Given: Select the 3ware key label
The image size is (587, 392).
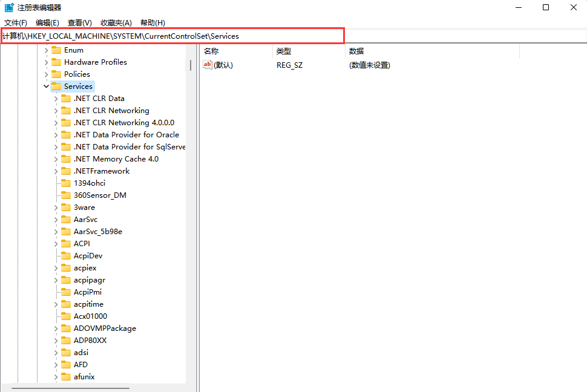Looking at the screenshot, I should [84, 207].
